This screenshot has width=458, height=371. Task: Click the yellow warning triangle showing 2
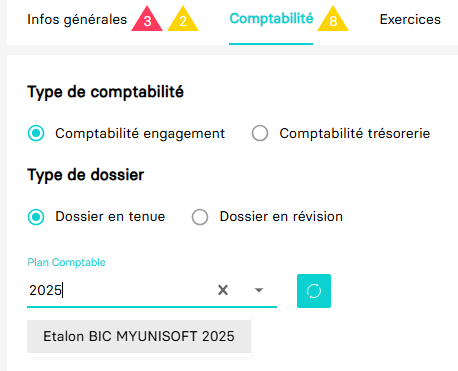pyautogui.click(x=183, y=20)
